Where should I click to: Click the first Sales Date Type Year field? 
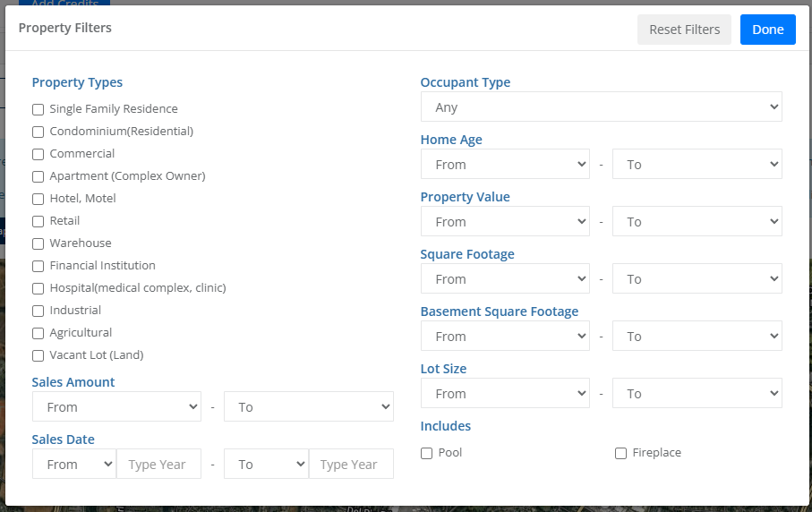158,465
